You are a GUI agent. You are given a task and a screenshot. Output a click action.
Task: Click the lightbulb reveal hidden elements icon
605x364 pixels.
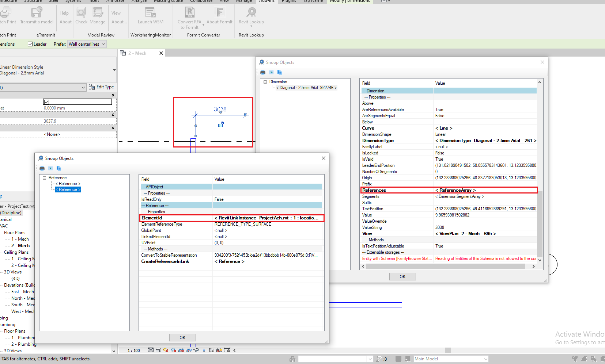(204, 350)
